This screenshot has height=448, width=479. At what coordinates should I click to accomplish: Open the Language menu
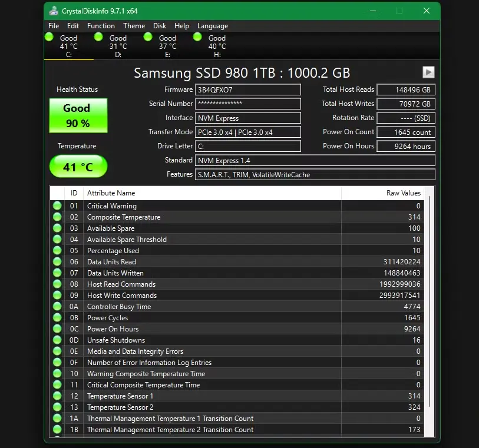pyautogui.click(x=212, y=26)
